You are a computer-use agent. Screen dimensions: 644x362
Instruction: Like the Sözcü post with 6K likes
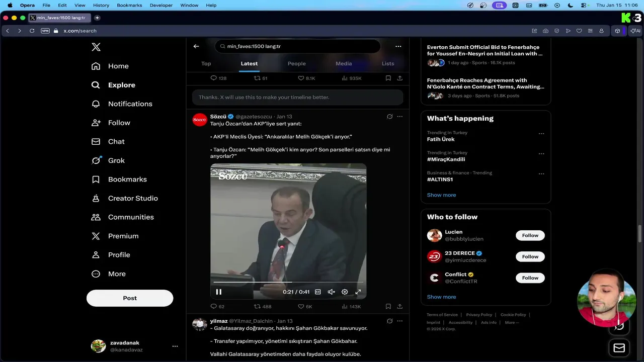(x=305, y=306)
